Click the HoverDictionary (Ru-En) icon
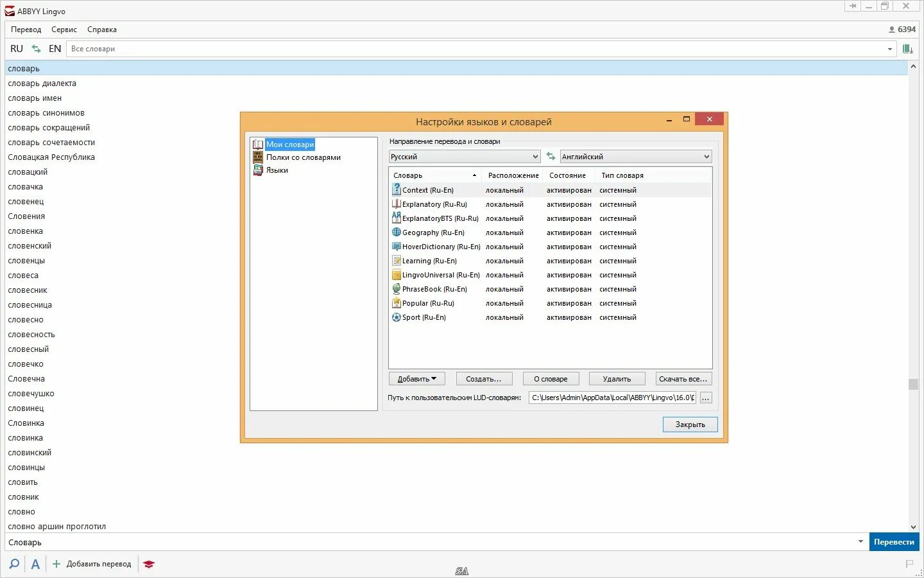This screenshot has height=578, width=924. click(397, 246)
